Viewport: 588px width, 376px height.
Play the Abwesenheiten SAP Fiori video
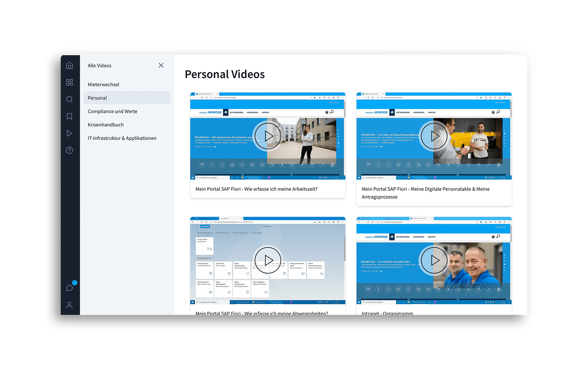(x=268, y=260)
